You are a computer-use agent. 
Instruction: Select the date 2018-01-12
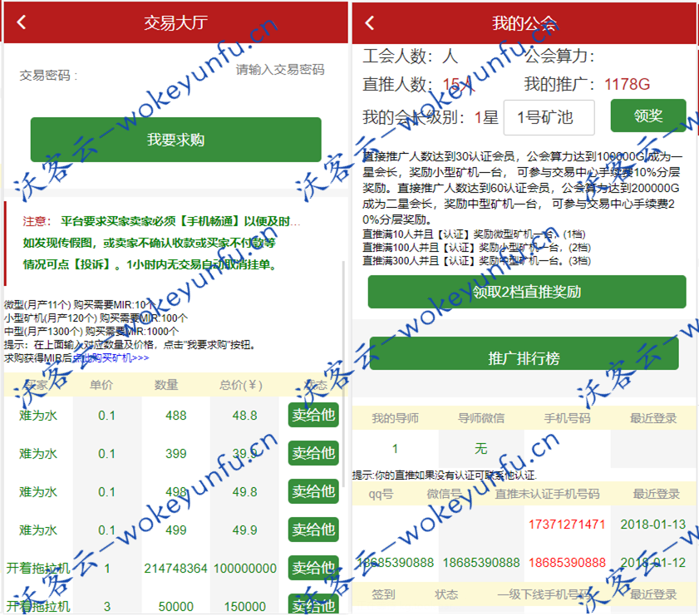pos(652,563)
